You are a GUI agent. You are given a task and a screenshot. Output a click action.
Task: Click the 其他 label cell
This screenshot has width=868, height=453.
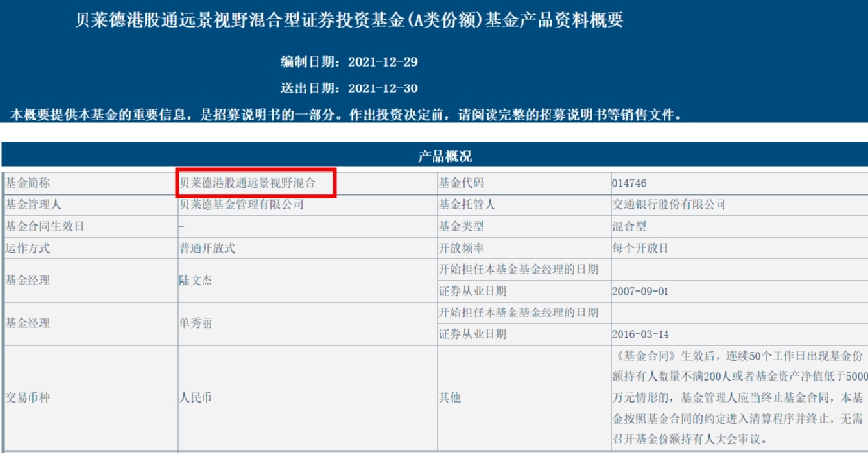[524, 398]
